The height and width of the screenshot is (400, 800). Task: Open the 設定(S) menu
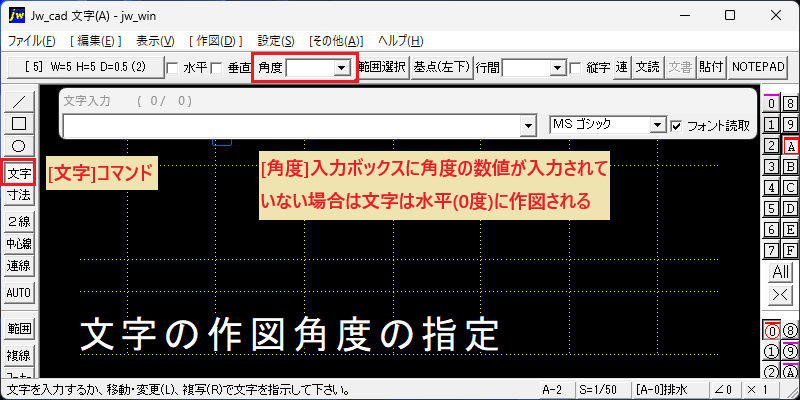pyautogui.click(x=276, y=41)
